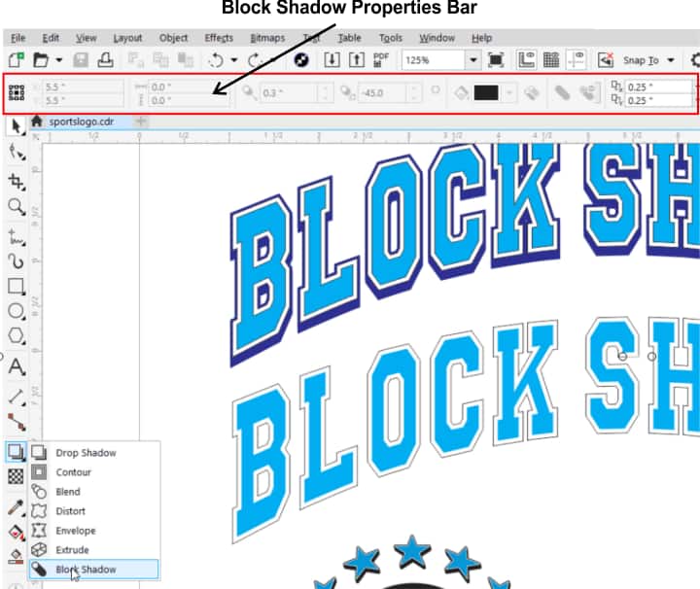
Task: Expand the Undo history dropdown arrow
Action: coord(234,60)
